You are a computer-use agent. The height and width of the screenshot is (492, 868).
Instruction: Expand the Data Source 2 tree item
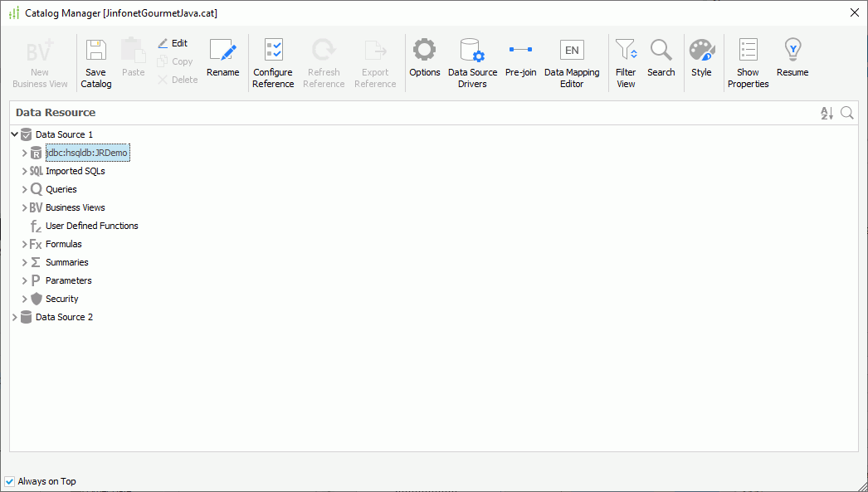pos(13,317)
